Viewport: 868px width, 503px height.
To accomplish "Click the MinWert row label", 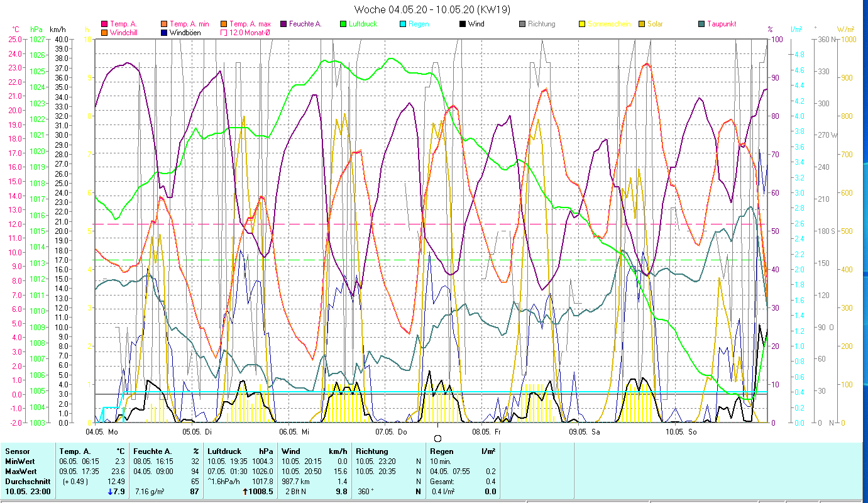I will click(20, 462).
